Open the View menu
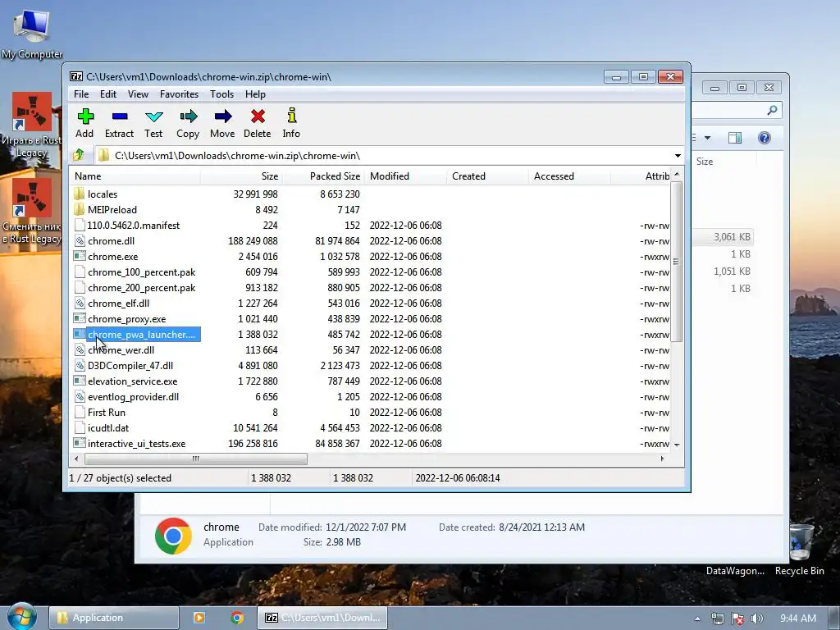 point(138,94)
